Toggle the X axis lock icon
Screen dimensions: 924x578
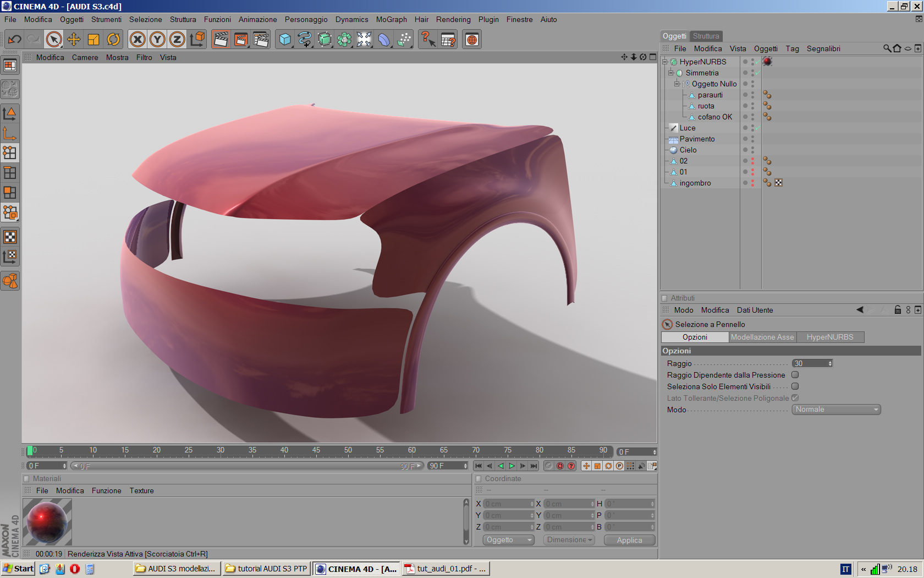pos(137,39)
